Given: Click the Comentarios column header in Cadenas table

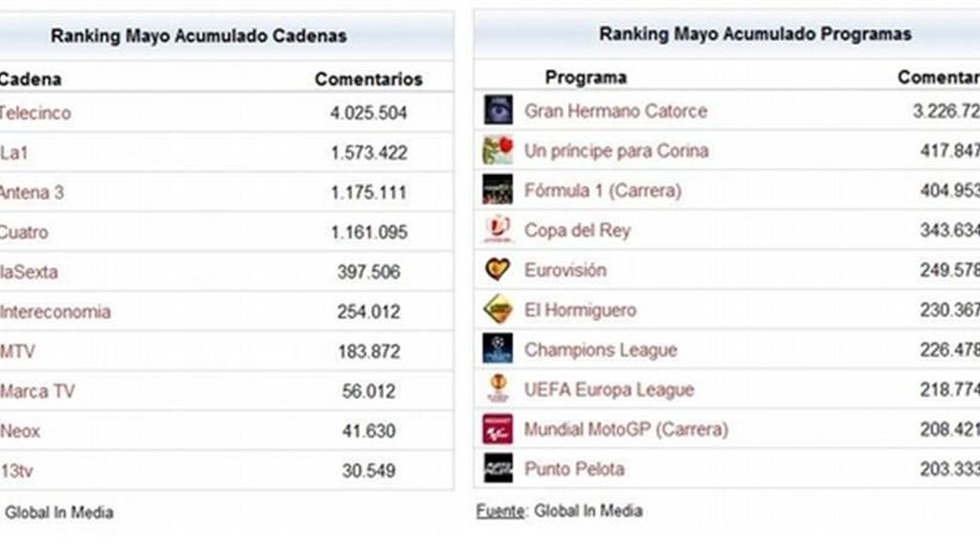Looking at the screenshot, I should (368, 79).
